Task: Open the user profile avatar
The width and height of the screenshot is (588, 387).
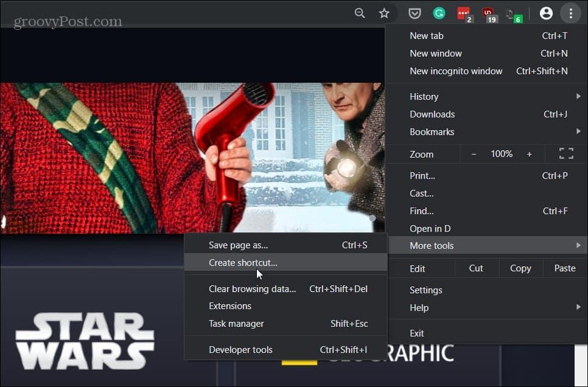Action: point(546,13)
